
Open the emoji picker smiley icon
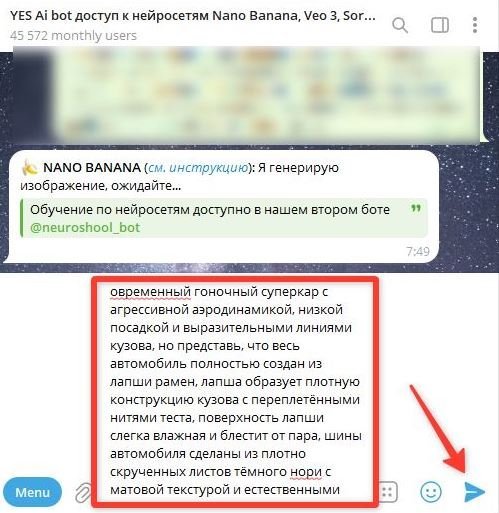(x=431, y=492)
